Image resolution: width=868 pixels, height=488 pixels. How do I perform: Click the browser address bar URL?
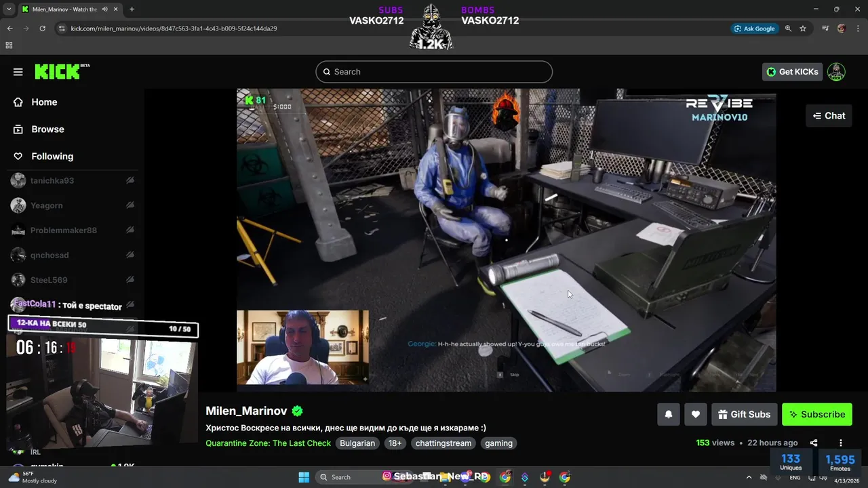pos(174,28)
